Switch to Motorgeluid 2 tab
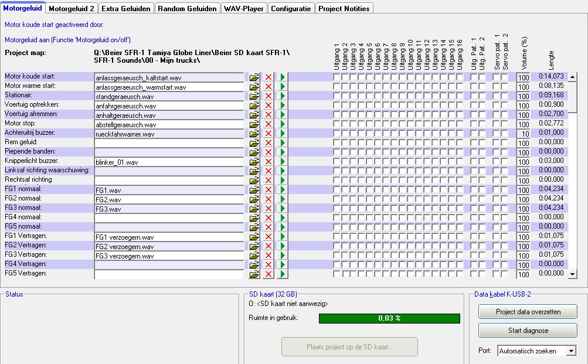 (x=72, y=8)
